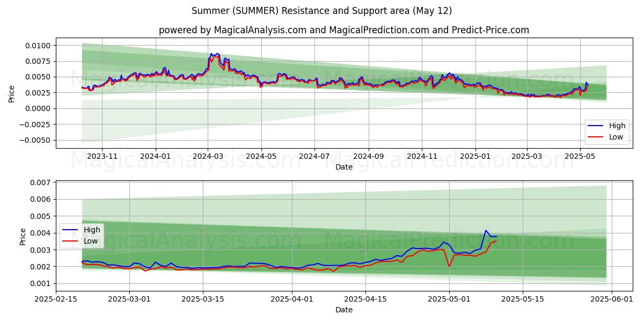The height and width of the screenshot is (322, 644).
Task: Click the "2025-05-01" date tick label
Action: [449, 299]
